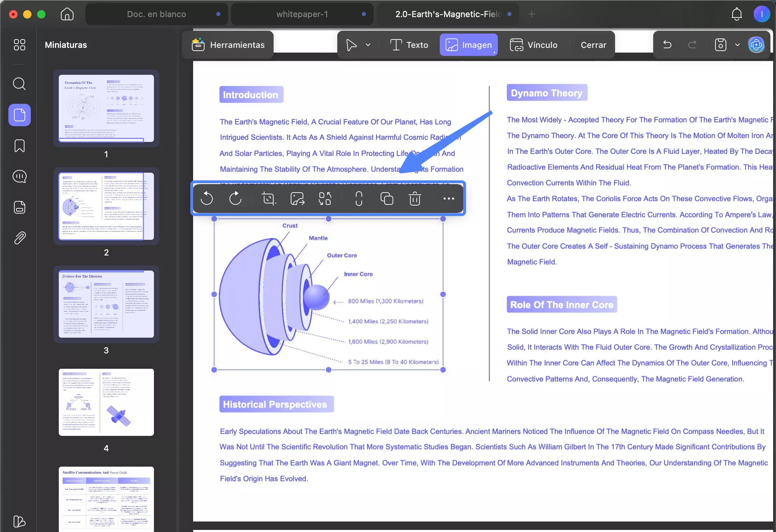776x532 pixels.
Task: Open the search tool in the sidebar
Action: [20, 84]
